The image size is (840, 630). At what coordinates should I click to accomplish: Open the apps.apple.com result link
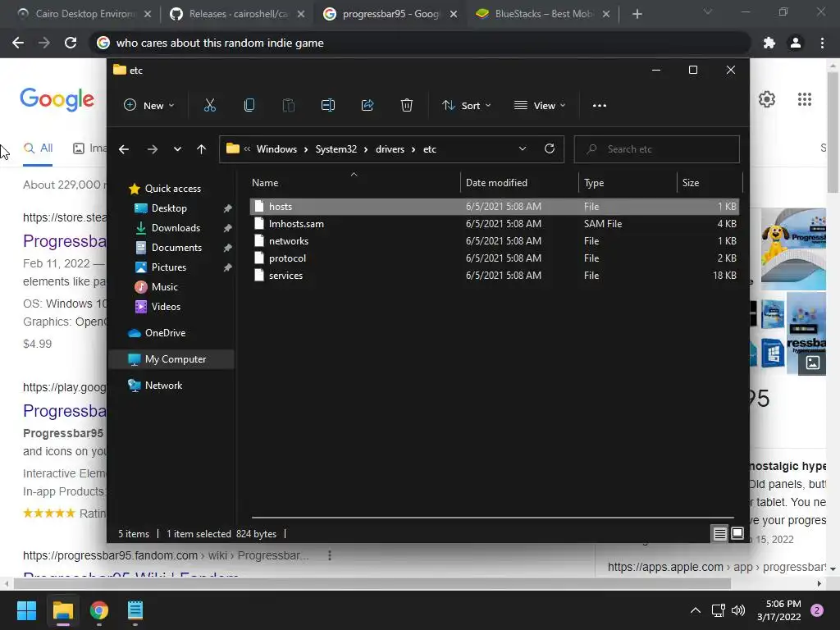pyautogui.click(x=716, y=567)
